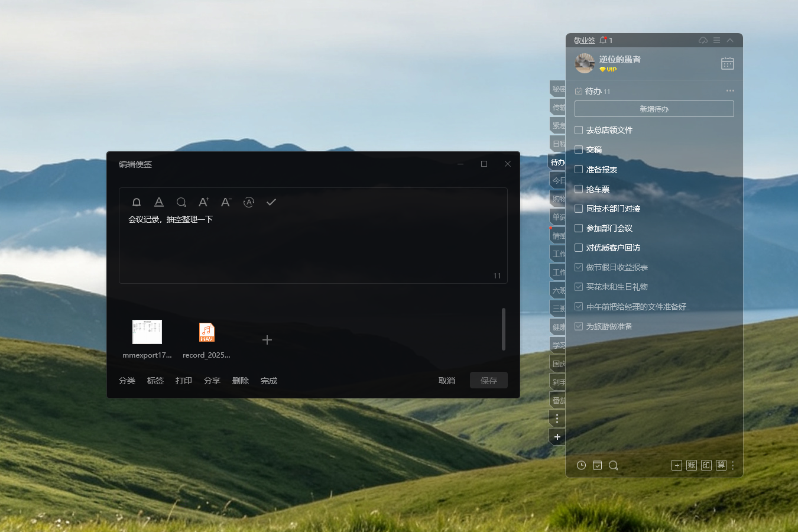Click 分类 at the bottom of the editor

[x=127, y=381]
